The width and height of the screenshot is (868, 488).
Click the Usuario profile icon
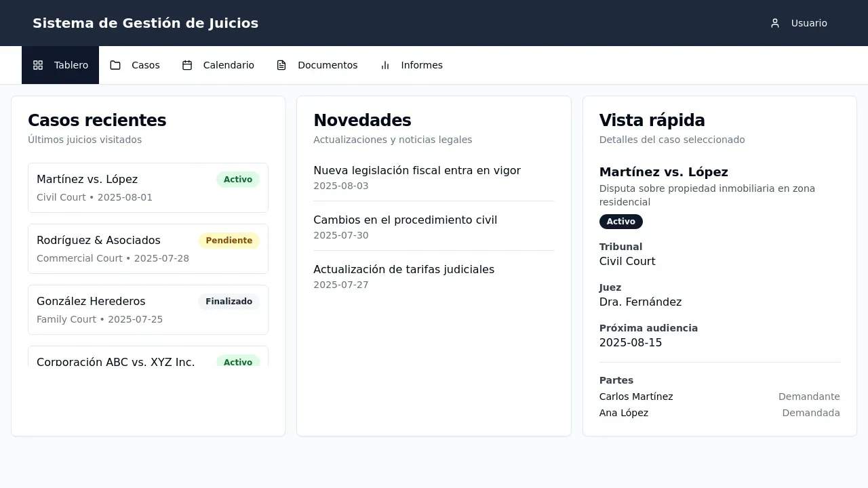(775, 22)
